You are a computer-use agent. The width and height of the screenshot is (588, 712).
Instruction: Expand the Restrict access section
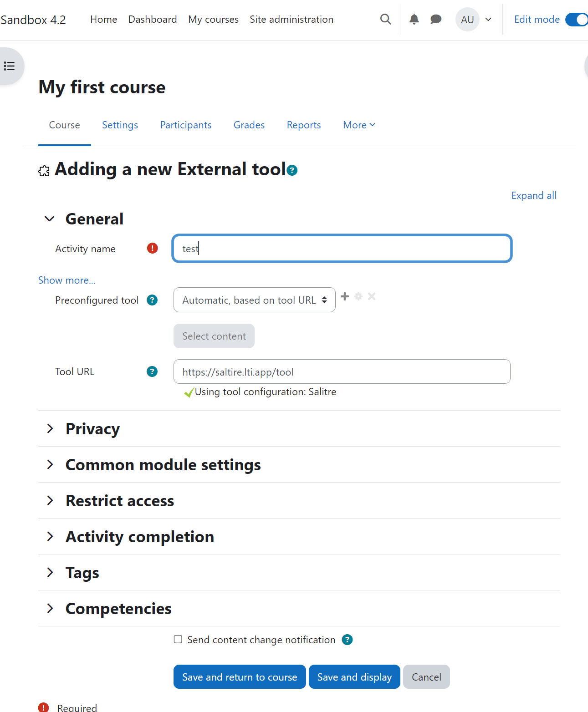(120, 500)
